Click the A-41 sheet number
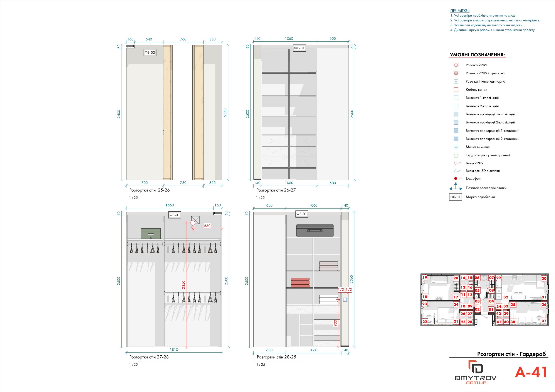 click(531, 372)
